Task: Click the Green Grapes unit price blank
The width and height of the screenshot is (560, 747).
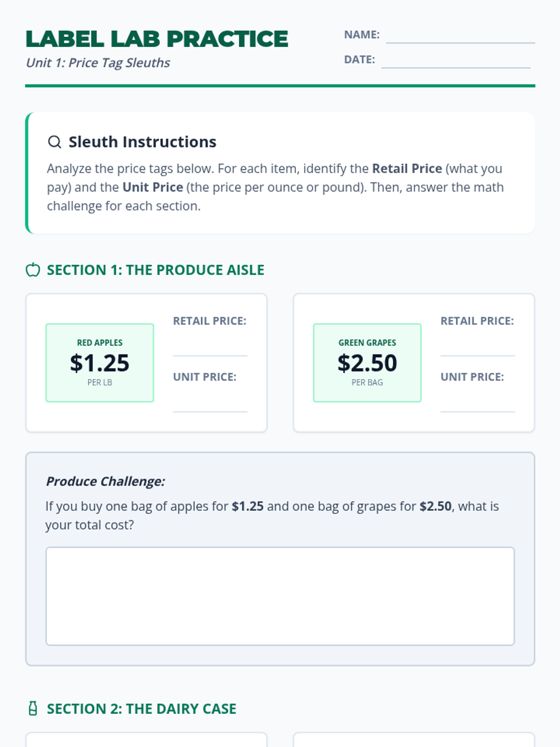Action: coord(477,402)
